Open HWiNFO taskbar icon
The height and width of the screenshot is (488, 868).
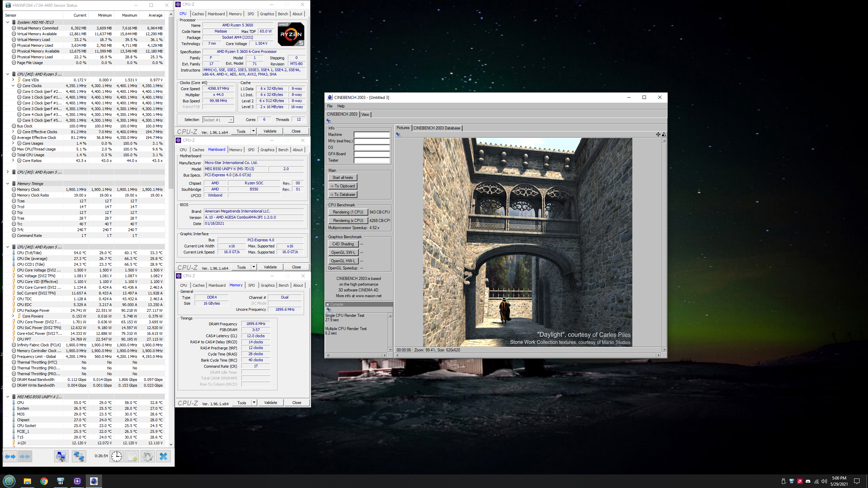[61, 481]
